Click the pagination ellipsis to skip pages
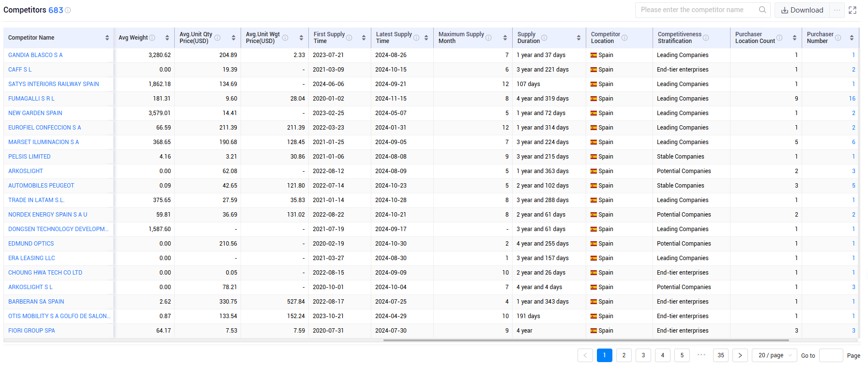 [x=701, y=355]
